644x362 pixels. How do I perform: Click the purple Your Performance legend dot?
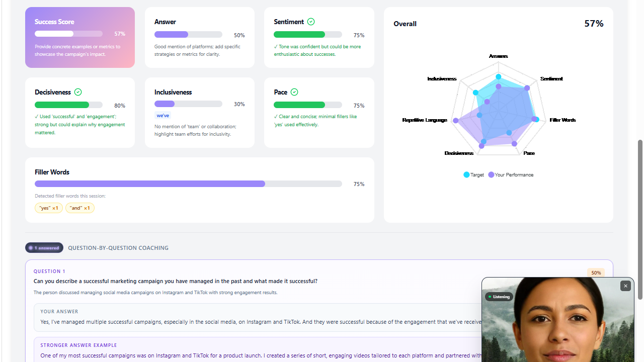[x=491, y=175]
